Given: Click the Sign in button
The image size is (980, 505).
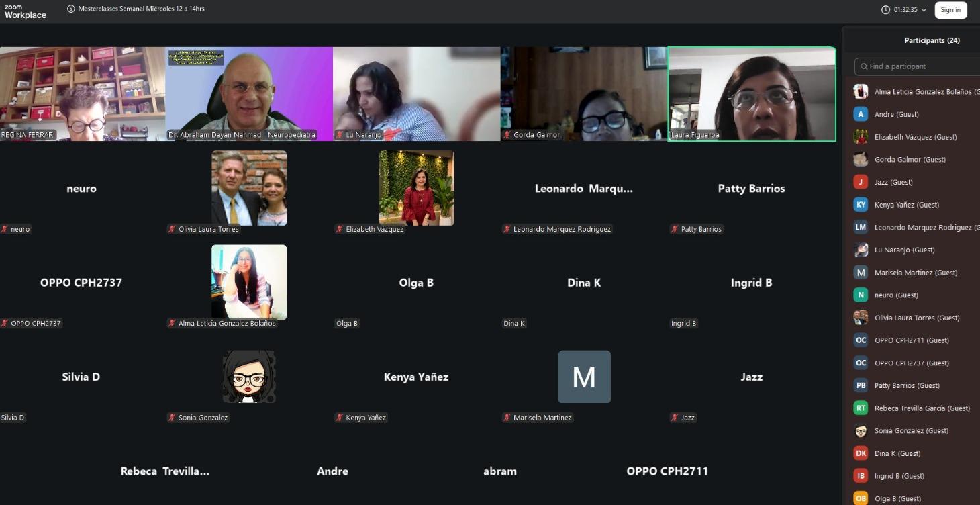Looking at the screenshot, I should (x=950, y=10).
